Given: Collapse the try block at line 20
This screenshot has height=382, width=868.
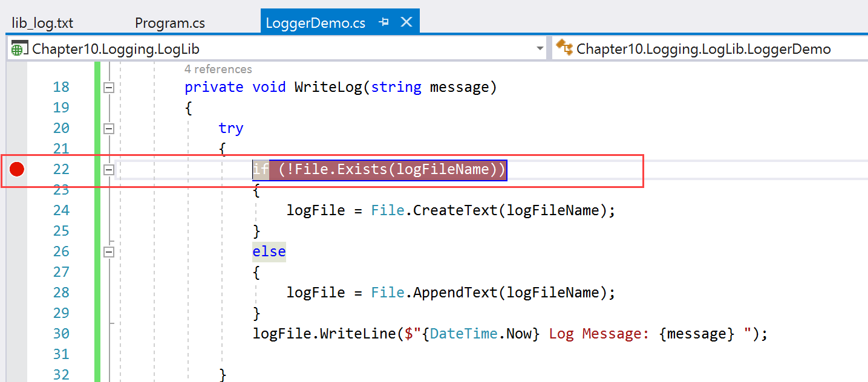Looking at the screenshot, I should click(109, 128).
